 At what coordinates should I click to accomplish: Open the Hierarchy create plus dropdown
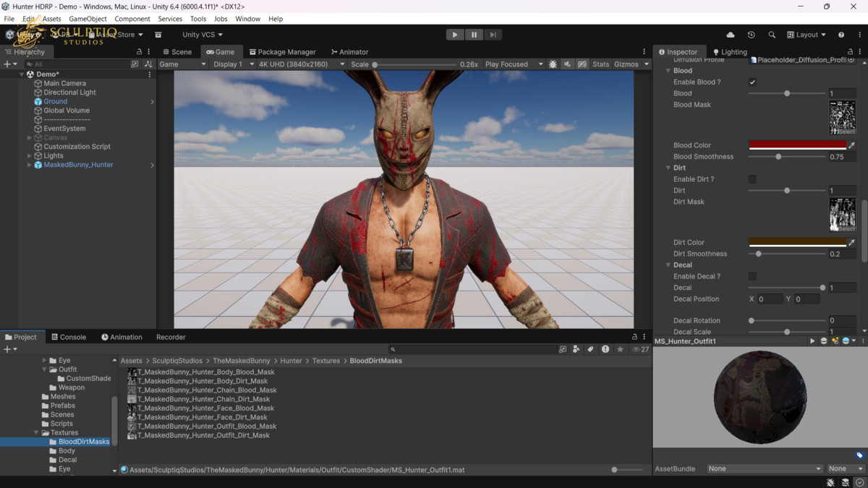(x=9, y=64)
